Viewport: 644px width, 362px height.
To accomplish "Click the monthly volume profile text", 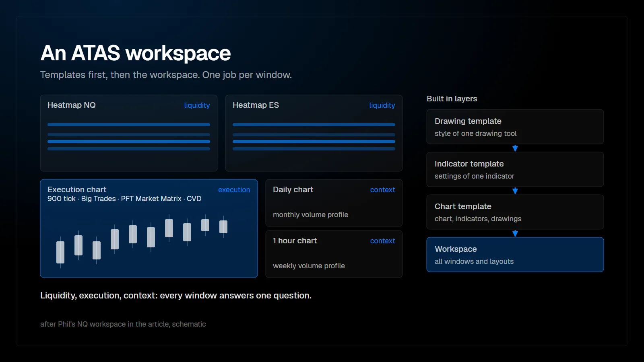I will point(310,215).
